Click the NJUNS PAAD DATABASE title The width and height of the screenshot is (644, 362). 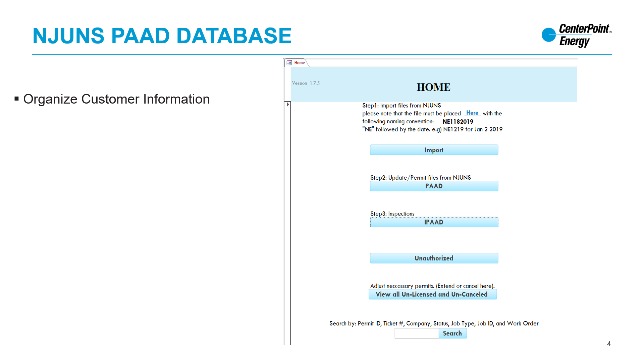click(x=162, y=36)
